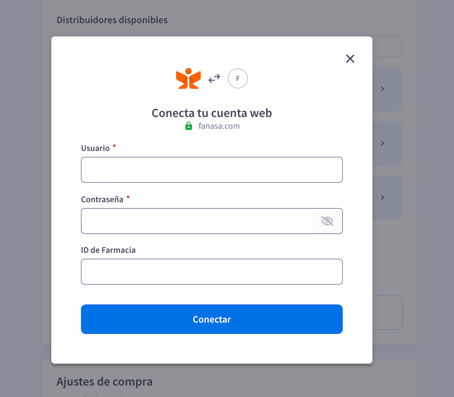Focus the ID de Farmacia field
The height and width of the screenshot is (397, 454).
pyautogui.click(x=212, y=272)
